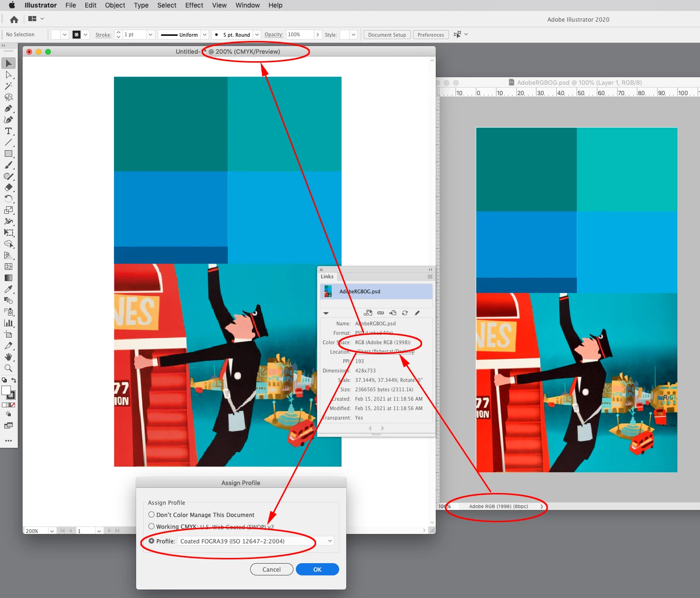Open the stroke weight dropdown next to 1 pt
700x598 pixels.
tap(150, 34)
